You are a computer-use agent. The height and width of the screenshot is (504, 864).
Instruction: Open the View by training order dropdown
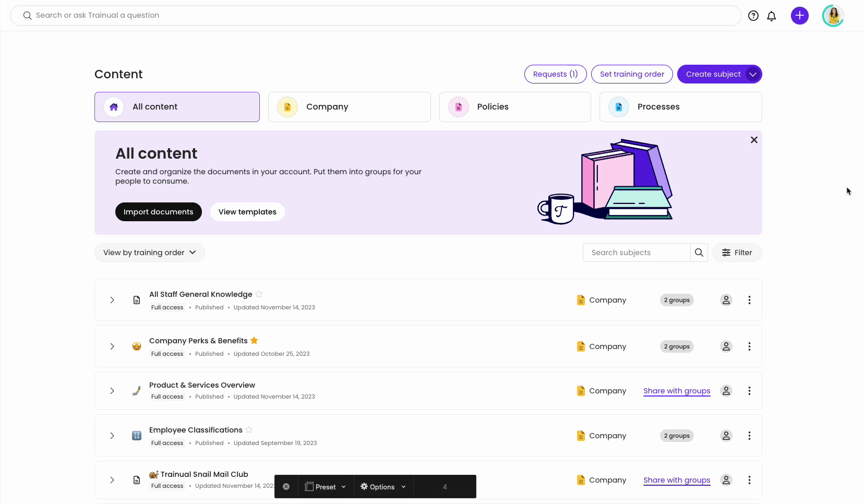150,253
